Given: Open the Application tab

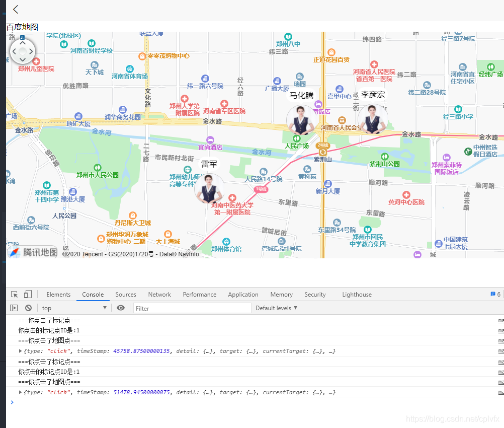Looking at the screenshot, I should point(243,295).
